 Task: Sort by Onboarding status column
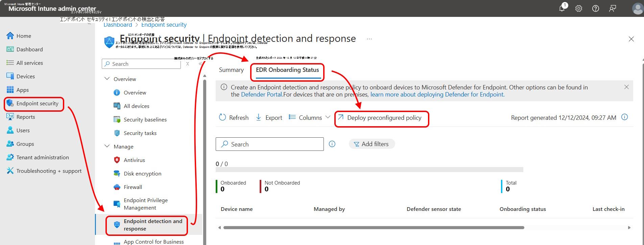click(x=523, y=209)
